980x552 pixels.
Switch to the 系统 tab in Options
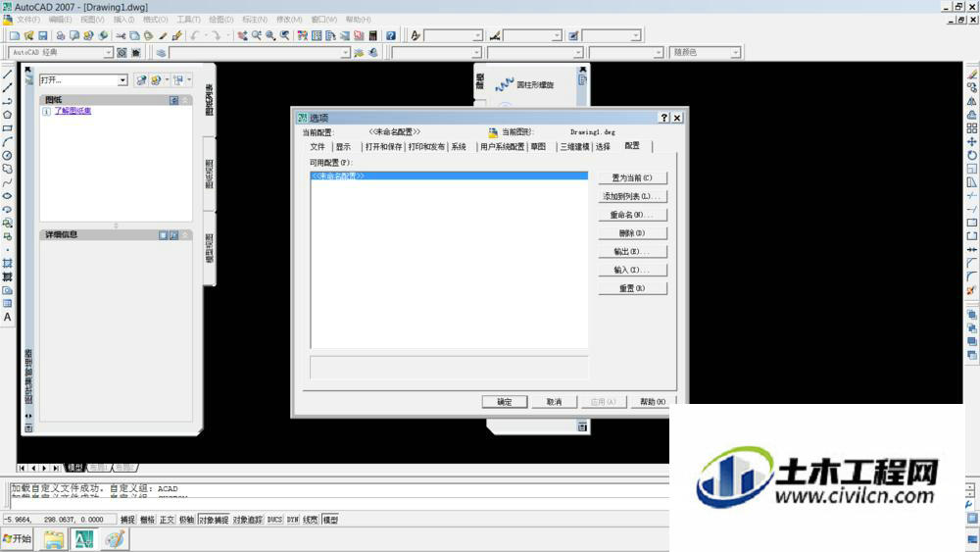tap(459, 146)
